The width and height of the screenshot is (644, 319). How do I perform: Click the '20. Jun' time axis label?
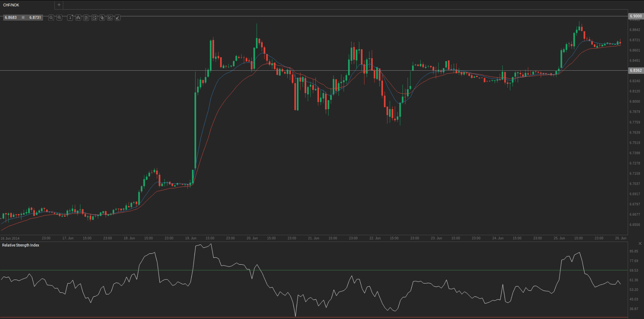coord(252,238)
